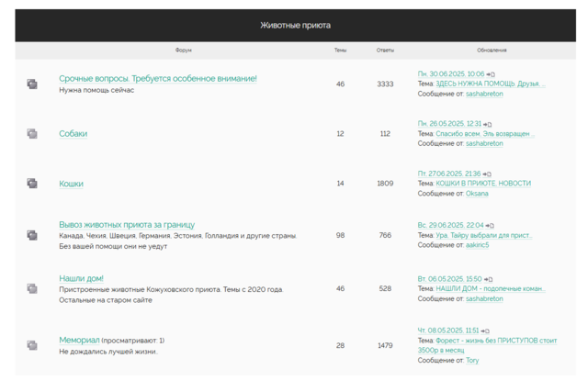Open topic Спасибо всем, Эль возвращен
The width and height of the screenshot is (588, 381).
[x=485, y=134]
